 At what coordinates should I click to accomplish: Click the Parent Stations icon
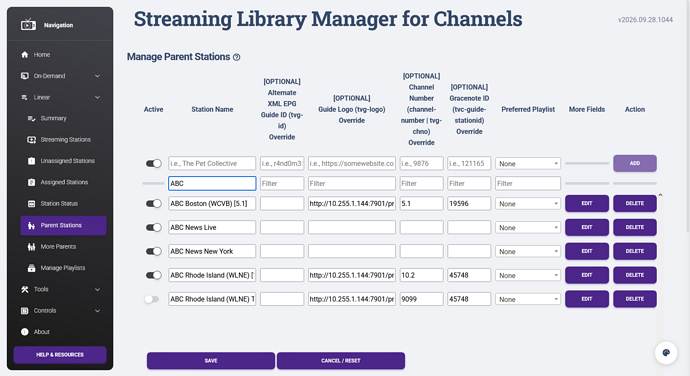31,225
